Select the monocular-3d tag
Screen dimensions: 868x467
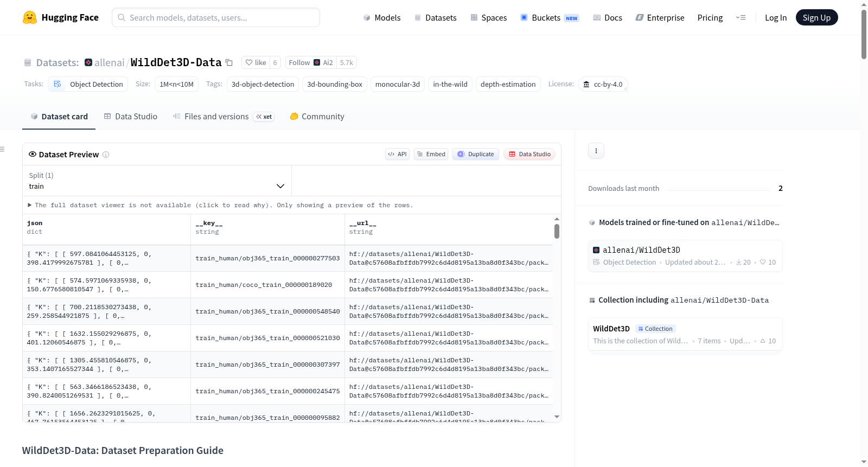[398, 84]
